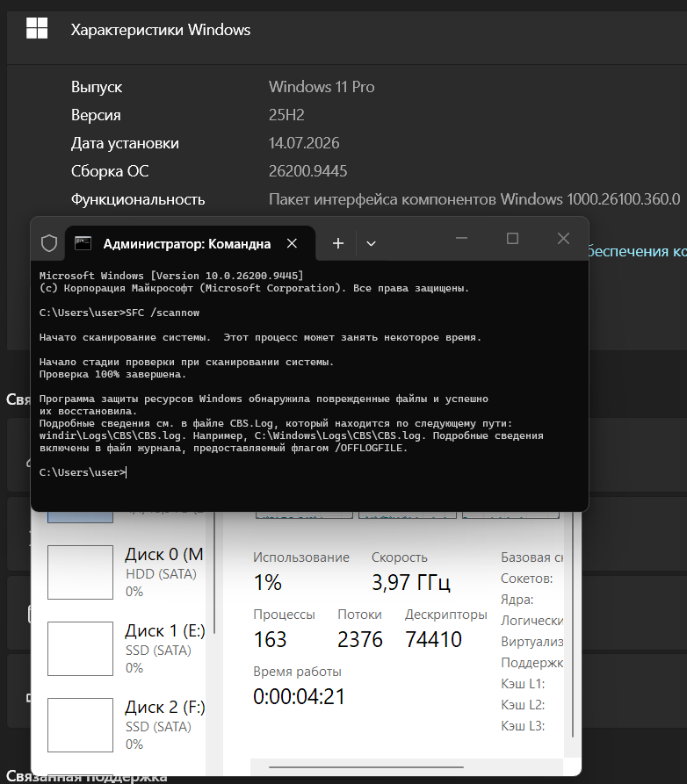Click inside the command prompt input line
This screenshot has height=784, width=687.
click(x=310, y=472)
